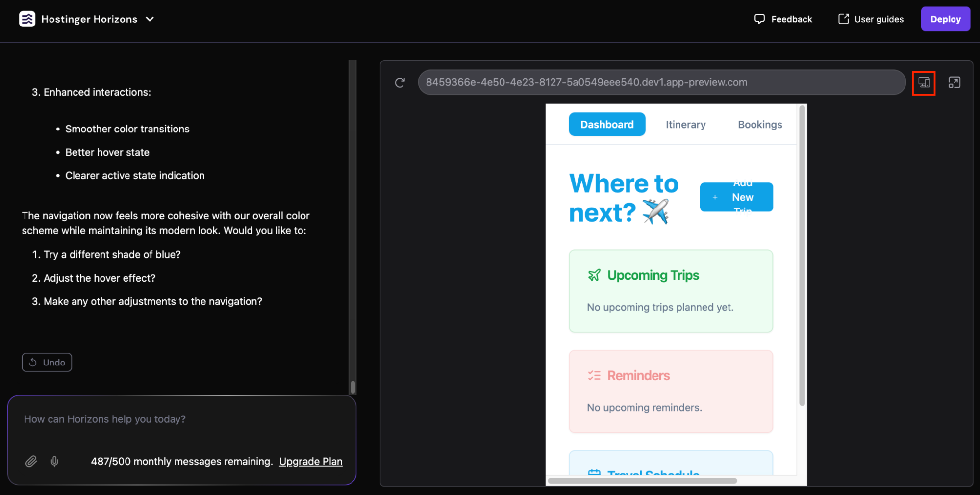Click the Deploy button
980x495 pixels.
(x=945, y=19)
